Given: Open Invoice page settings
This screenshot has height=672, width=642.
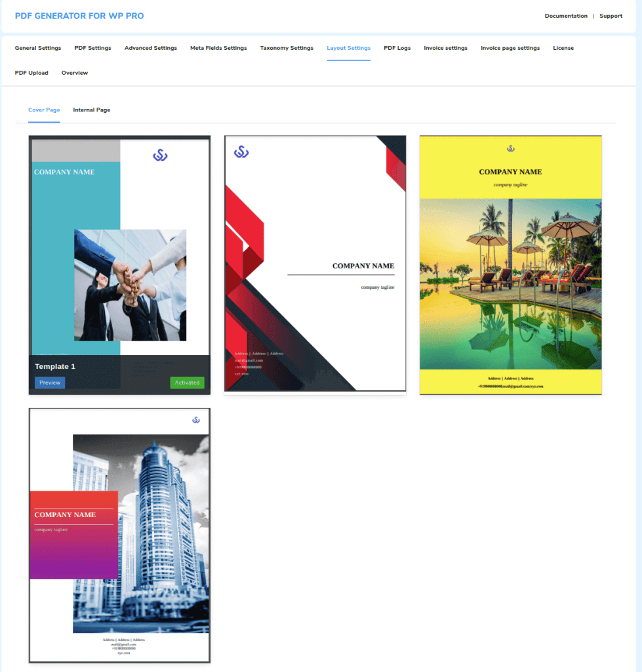Looking at the screenshot, I should tap(511, 48).
